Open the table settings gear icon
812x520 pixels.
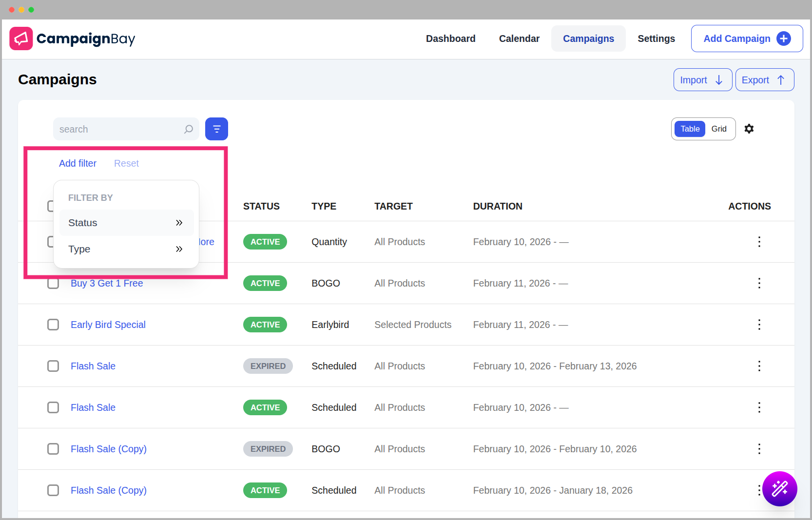point(749,129)
